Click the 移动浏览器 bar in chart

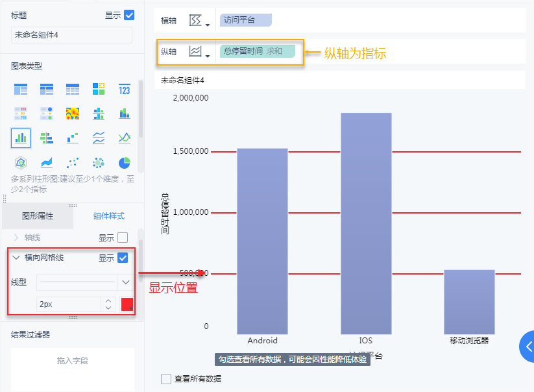tap(469, 302)
